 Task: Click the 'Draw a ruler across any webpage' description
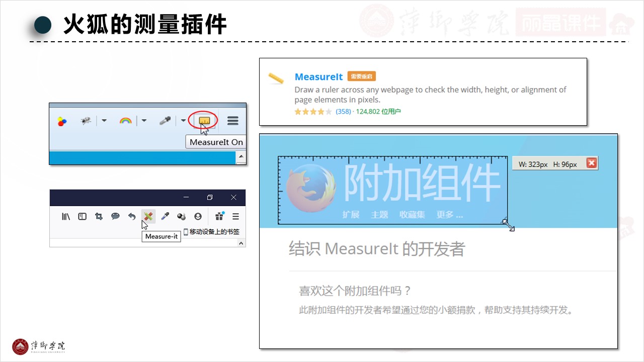pyautogui.click(x=430, y=95)
